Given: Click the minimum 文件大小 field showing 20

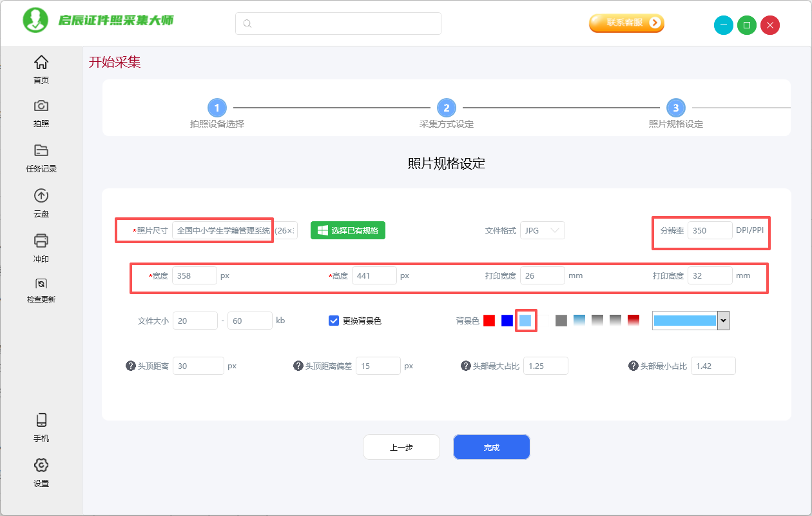Looking at the screenshot, I should [x=195, y=321].
